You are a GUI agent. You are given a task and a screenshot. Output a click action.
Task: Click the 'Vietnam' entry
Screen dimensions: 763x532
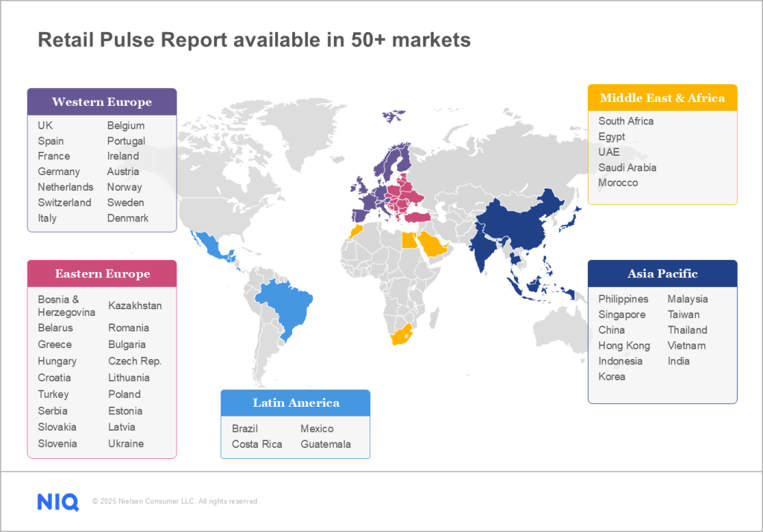pyautogui.click(x=686, y=346)
